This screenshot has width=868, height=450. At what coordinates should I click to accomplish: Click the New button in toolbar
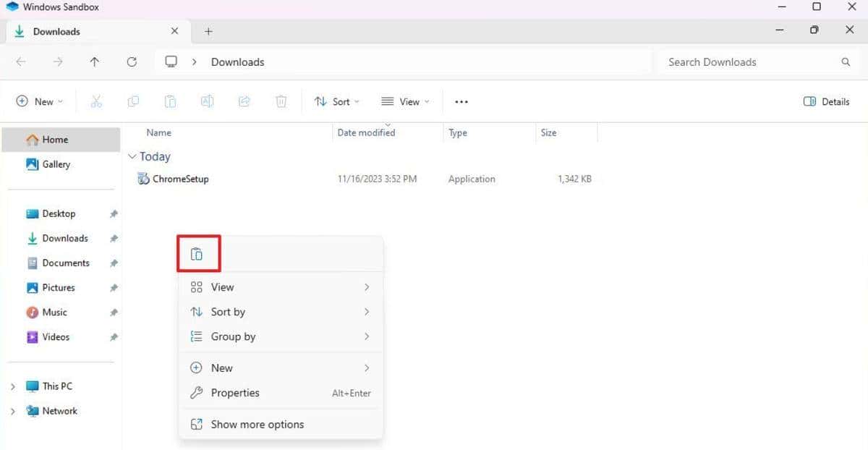click(40, 102)
